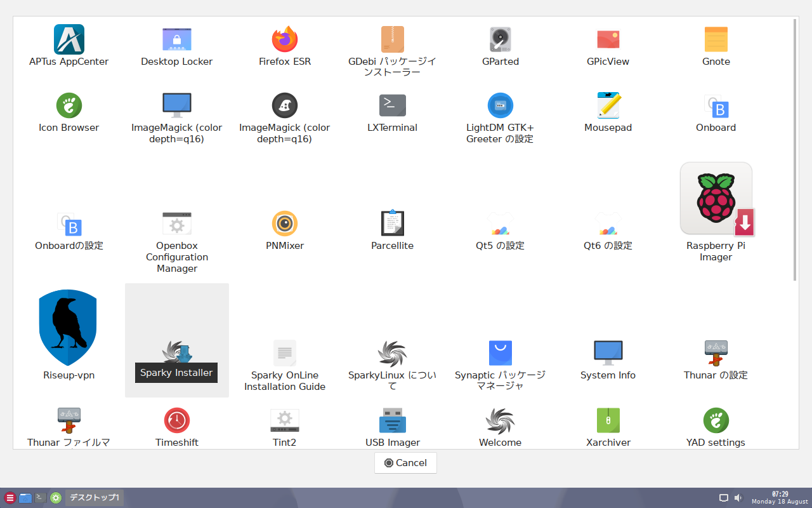
Task: Open Qt5 の設定
Action: (501, 230)
